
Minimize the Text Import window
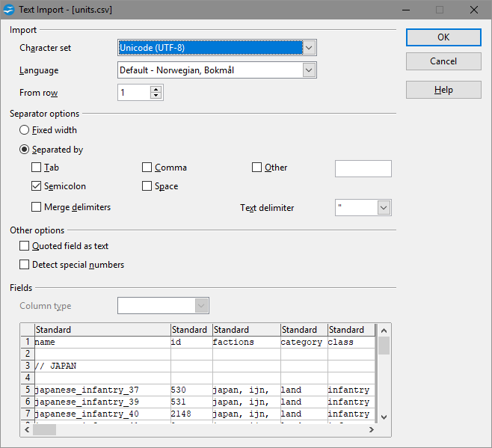pyautogui.click(x=406, y=10)
